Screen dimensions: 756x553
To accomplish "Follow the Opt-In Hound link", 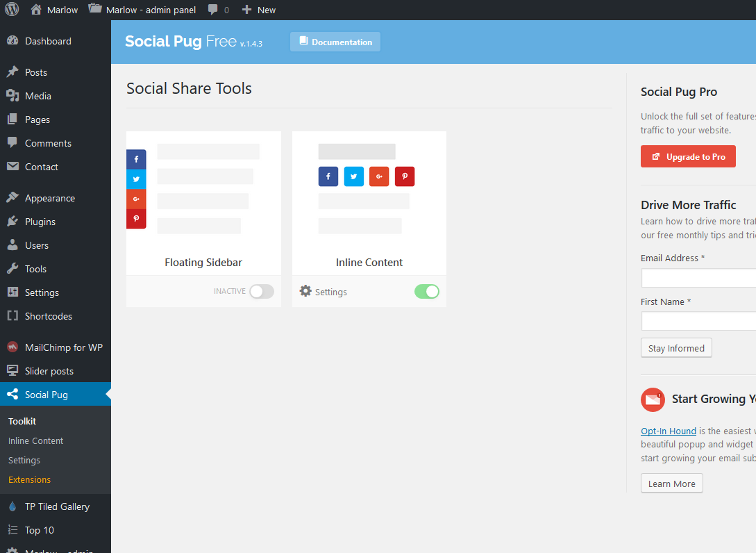I will click(x=668, y=431).
